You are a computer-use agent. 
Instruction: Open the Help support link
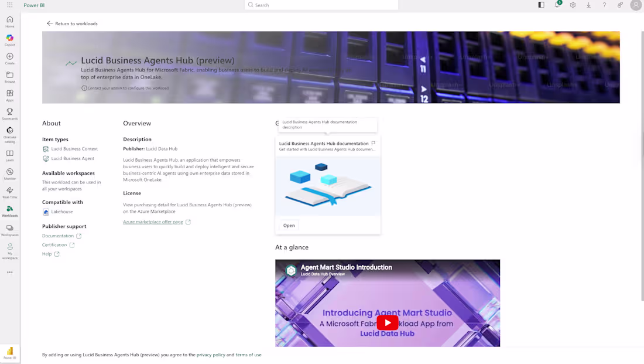click(x=51, y=254)
